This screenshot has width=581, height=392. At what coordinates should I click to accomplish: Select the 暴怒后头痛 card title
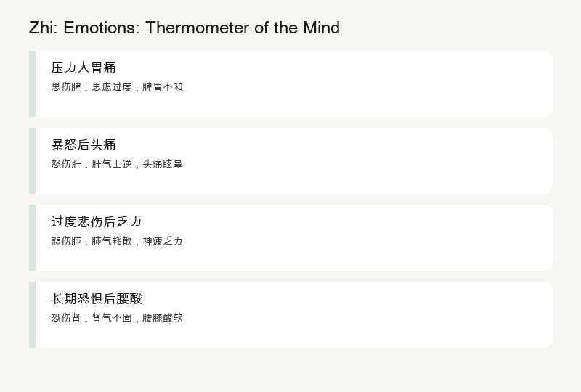pyautogui.click(x=84, y=144)
